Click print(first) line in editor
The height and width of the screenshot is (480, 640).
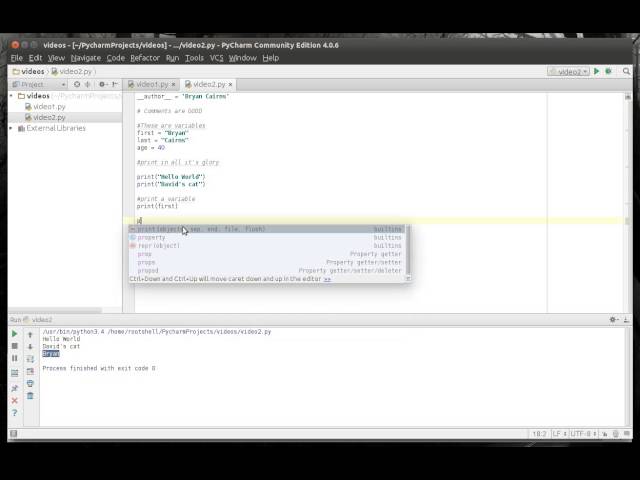(x=157, y=206)
